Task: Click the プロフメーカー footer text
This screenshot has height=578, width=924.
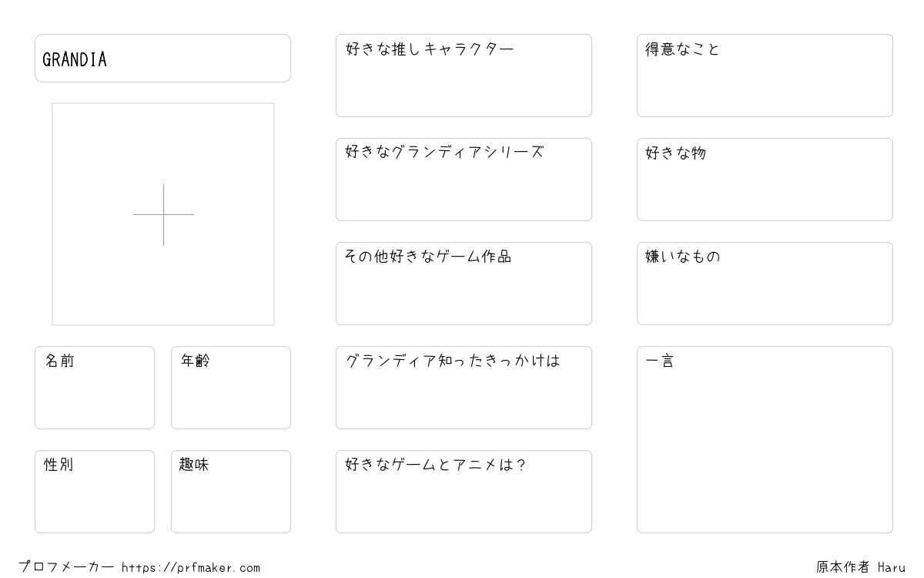Action: [66, 567]
